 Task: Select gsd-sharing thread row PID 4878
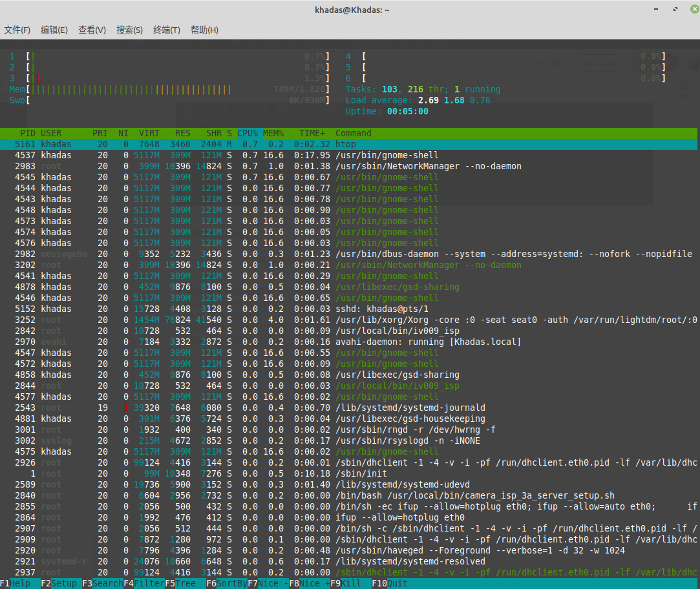click(348, 287)
